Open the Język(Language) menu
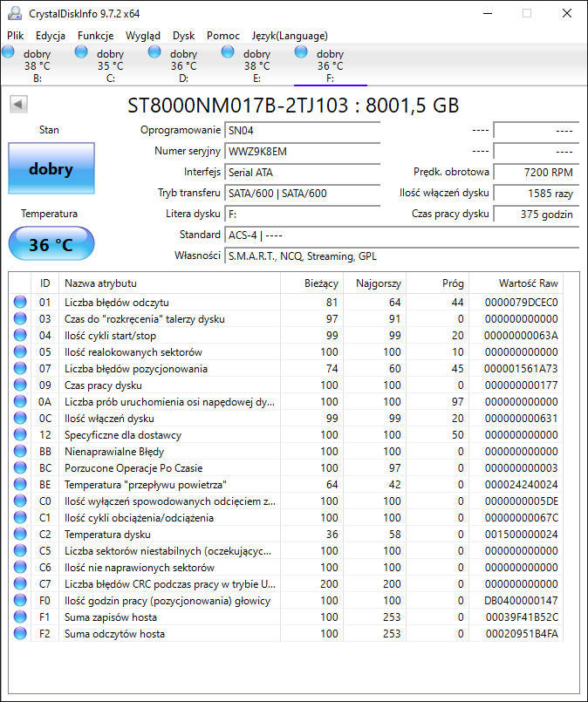Image resolution: width=588 pixels, height=702 pixels. (290, 36)
